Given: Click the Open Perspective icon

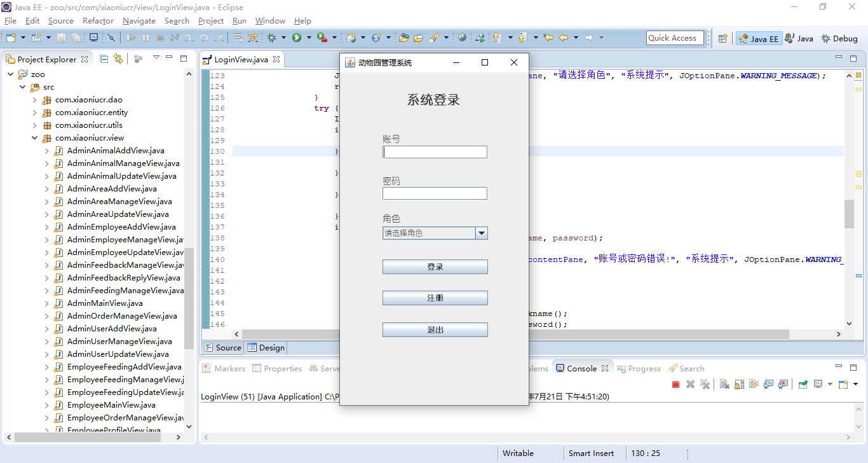Looking at the screenshot, I should [722, 38].
